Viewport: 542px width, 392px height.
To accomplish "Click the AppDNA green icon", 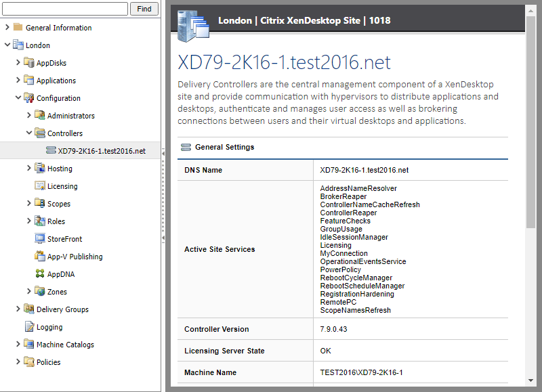I will [x=40, y=274].
